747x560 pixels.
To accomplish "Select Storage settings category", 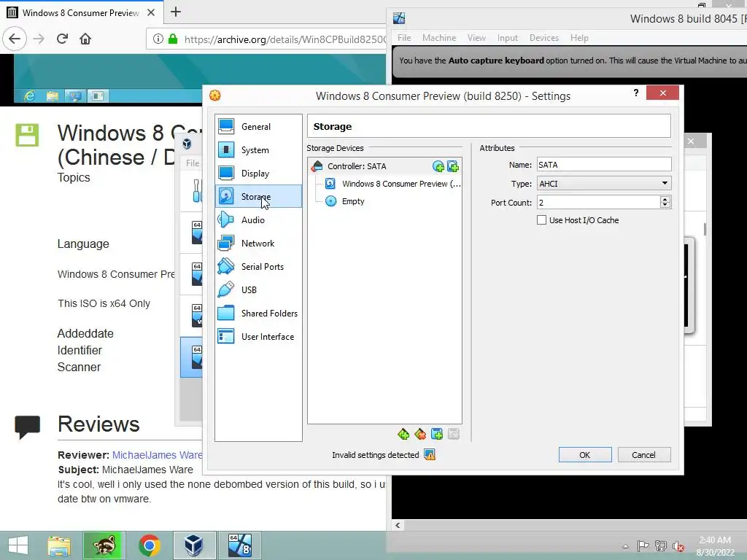I will [x=258, y=196].
